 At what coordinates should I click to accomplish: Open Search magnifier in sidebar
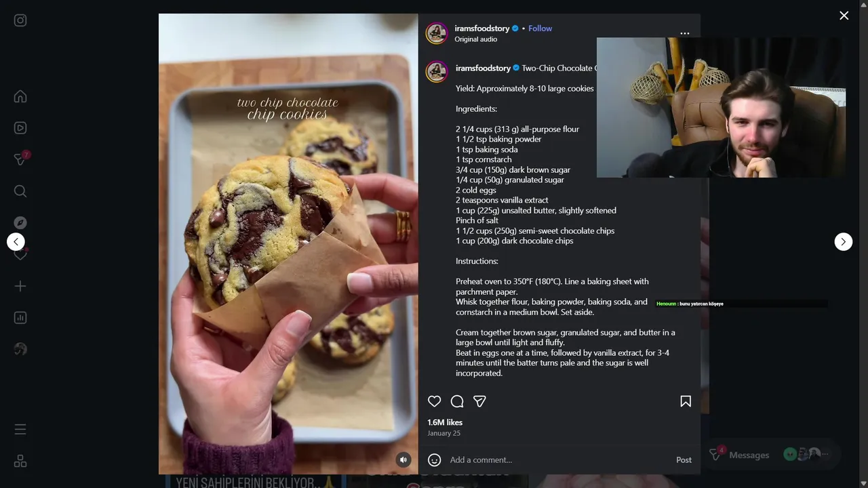(x=20, y=191)
